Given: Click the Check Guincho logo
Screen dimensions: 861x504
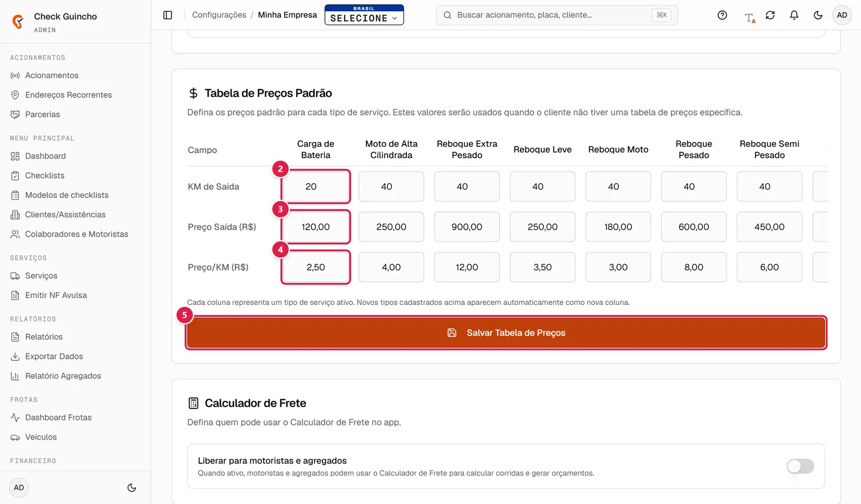Looking at the screenshot, I should point(18,22).
